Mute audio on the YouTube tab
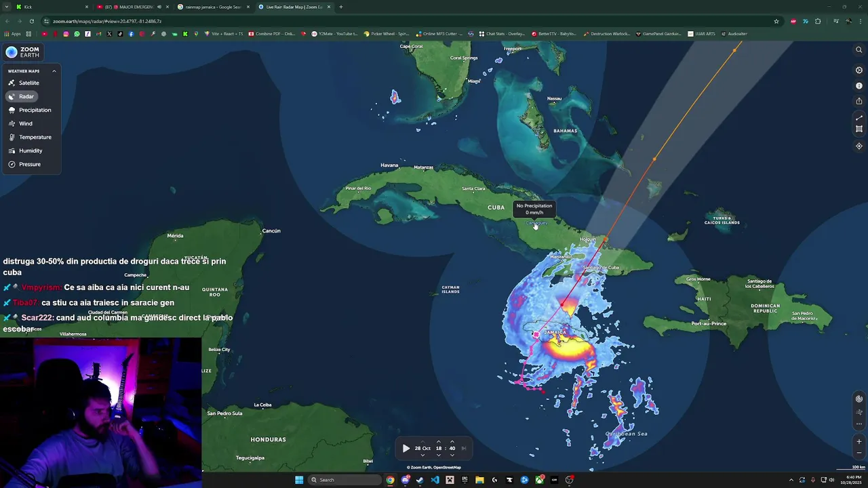 coord(159,7)
